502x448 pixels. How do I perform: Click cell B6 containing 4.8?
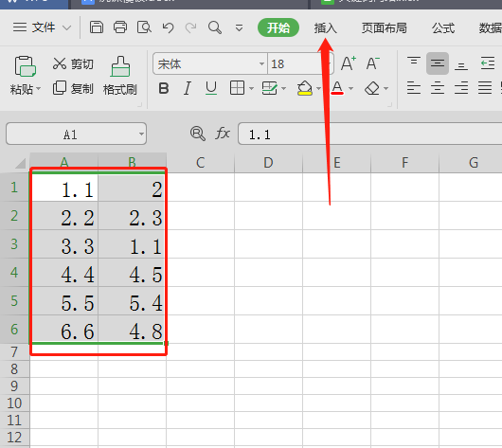133,331
